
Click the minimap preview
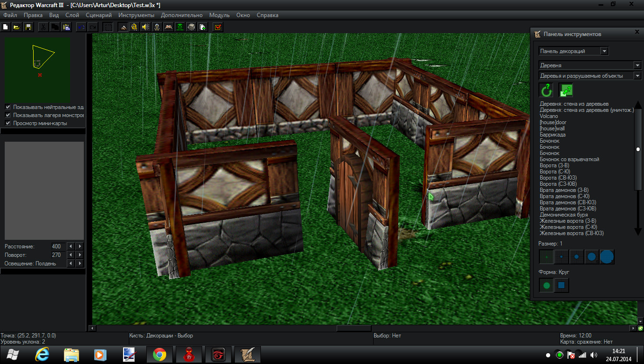(x=37, y=70)
